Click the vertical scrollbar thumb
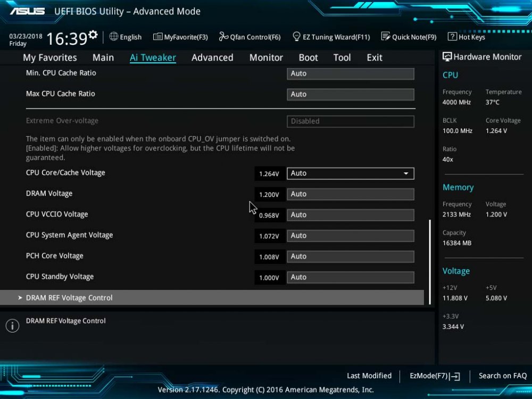This screenshot has width=532, height=399. tap(430, 262)
